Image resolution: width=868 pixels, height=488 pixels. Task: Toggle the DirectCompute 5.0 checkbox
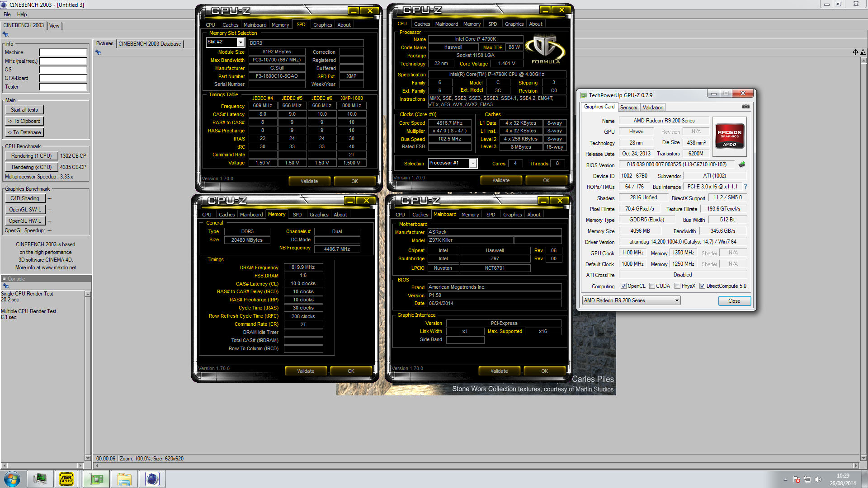coord(702,286)
